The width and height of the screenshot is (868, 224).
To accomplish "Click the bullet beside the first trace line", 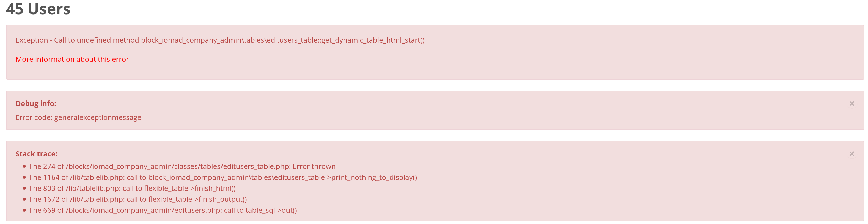I will [x=24, y=166].
